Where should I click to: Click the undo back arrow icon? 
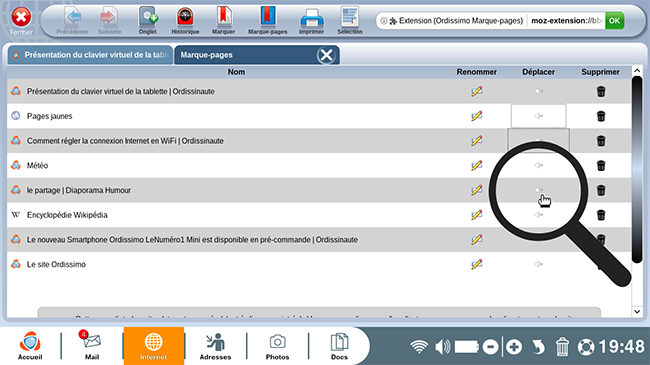(538, 347)
